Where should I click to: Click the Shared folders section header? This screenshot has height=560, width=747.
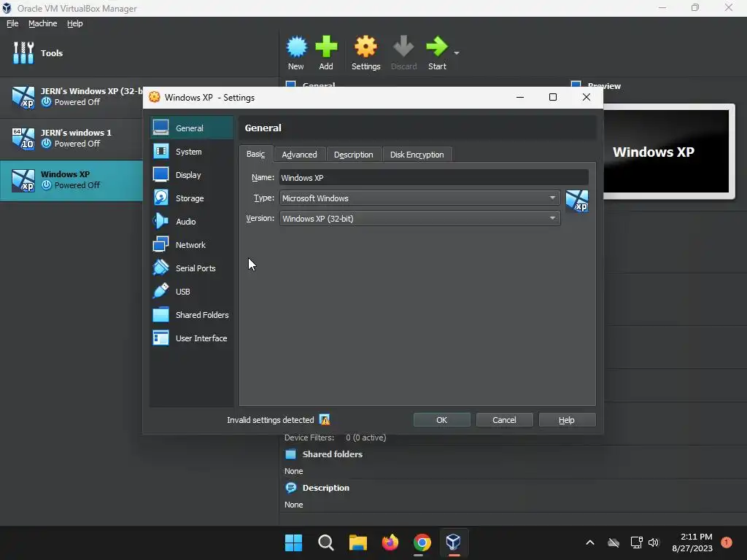click(x=332, y=454)
